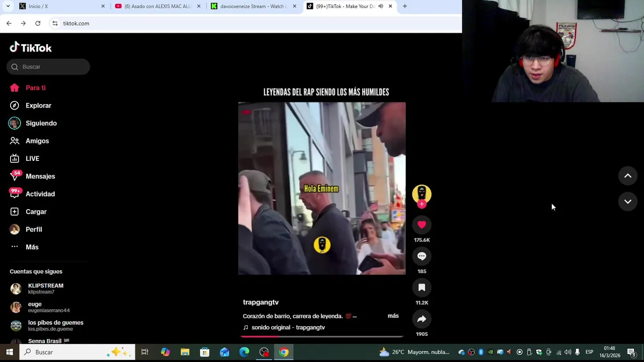
Task: Open a new browser tab
Action: 405,7
